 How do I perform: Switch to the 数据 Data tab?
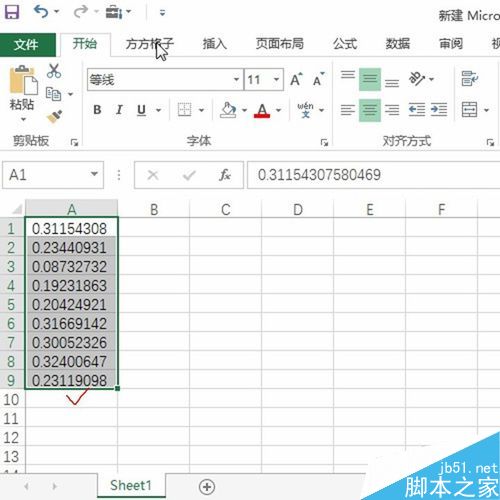click(x=398, y=44)
